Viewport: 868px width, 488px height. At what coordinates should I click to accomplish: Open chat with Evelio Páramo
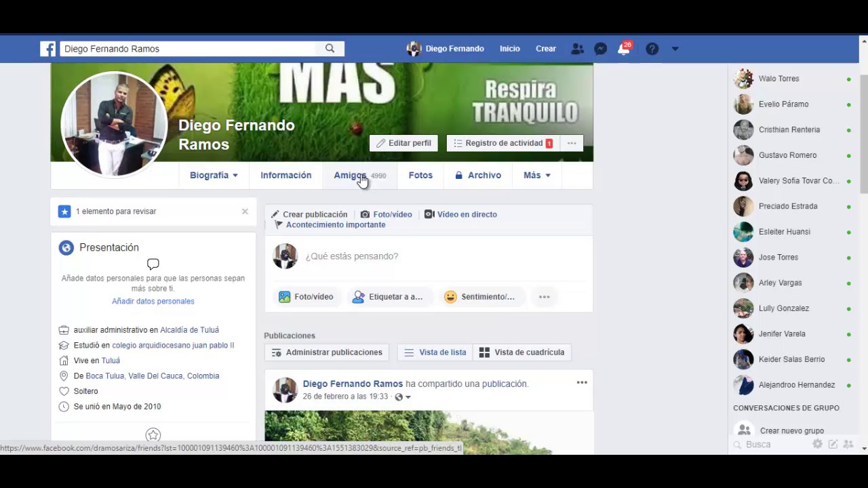coord(792,104)
